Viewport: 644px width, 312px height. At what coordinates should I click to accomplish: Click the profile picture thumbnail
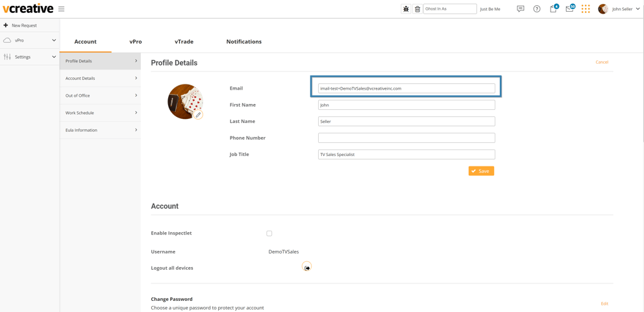[185, 101]
